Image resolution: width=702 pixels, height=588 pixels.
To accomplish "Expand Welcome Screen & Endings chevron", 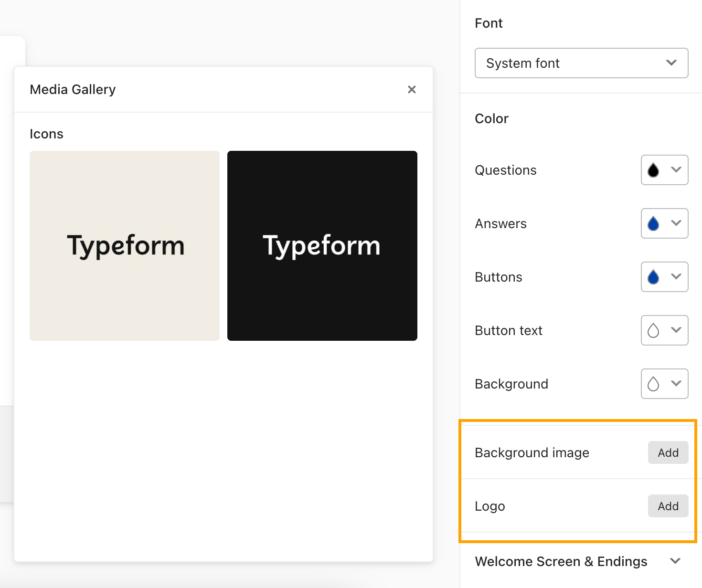I will (675, 561).
